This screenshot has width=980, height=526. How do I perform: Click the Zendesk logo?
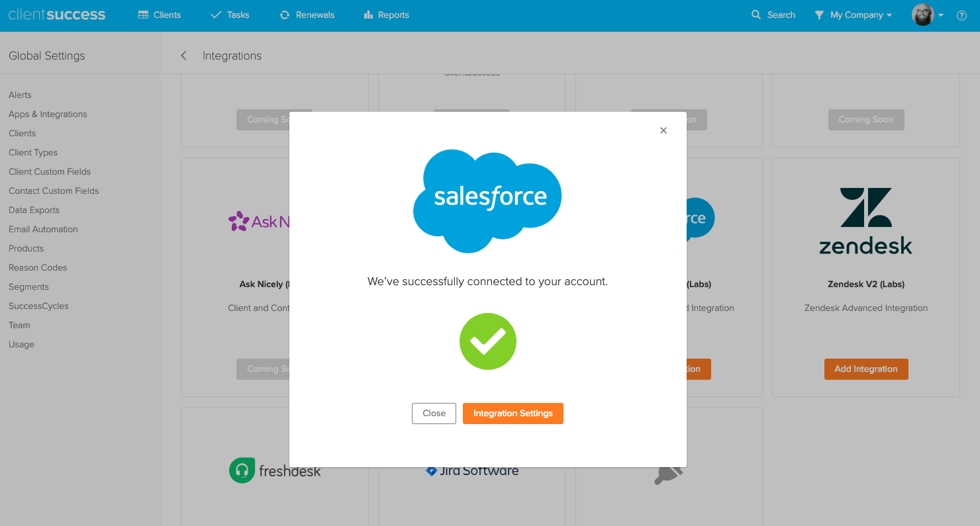866,222
